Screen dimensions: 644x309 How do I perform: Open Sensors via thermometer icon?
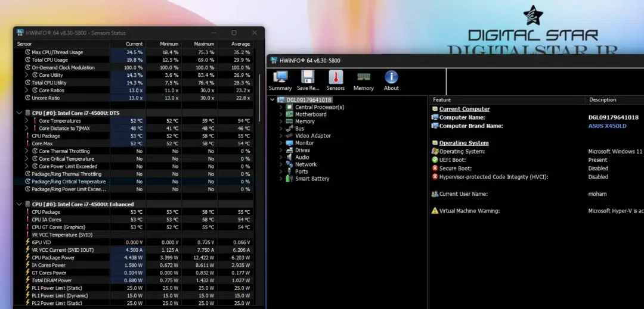tap(336, 77)
